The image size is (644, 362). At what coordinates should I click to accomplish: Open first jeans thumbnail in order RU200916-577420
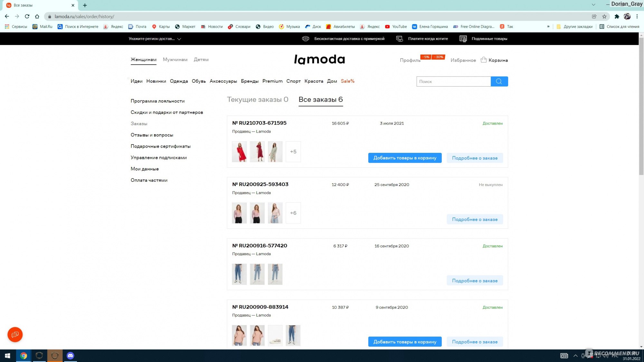tap(239, 274)
